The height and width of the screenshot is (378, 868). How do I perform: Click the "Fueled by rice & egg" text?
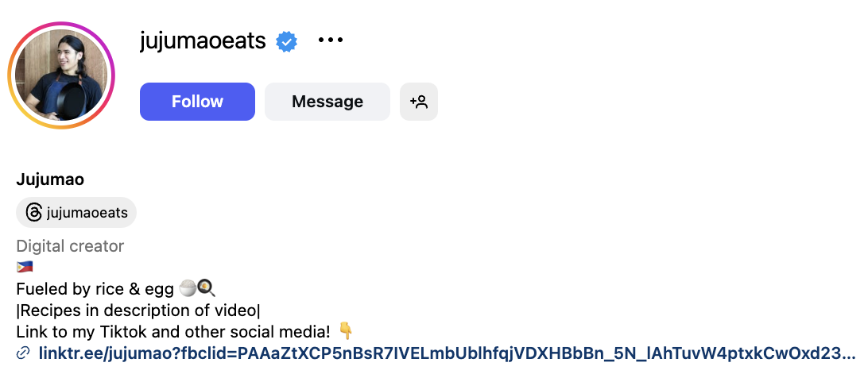[95, 288]
